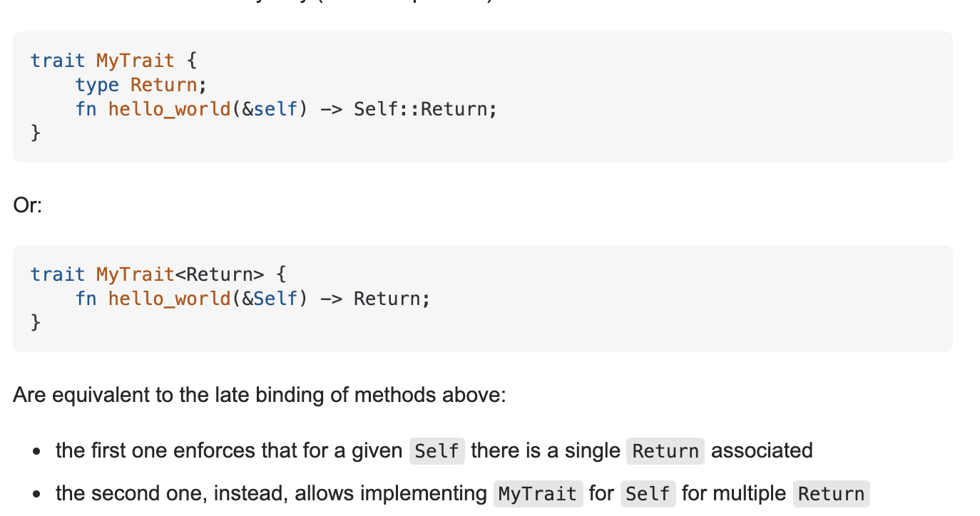
Task: Click '&Self' parameter in second code block
Action: 270,299
